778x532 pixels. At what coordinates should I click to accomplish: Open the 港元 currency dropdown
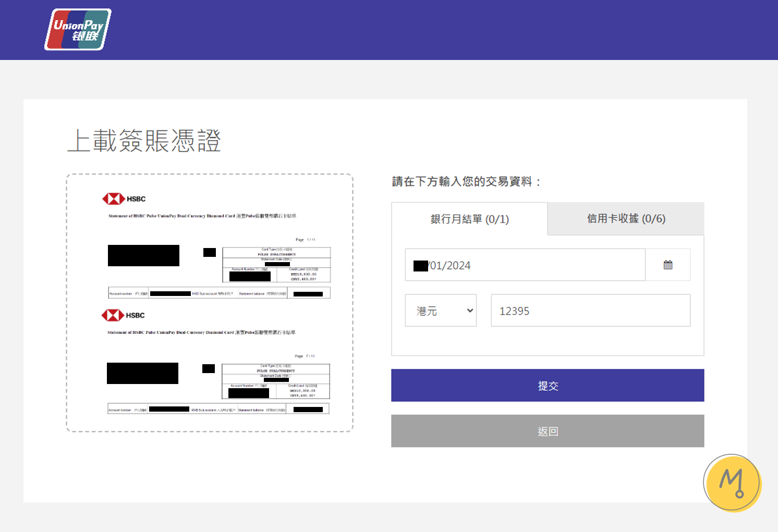click(x=441, y=311)
